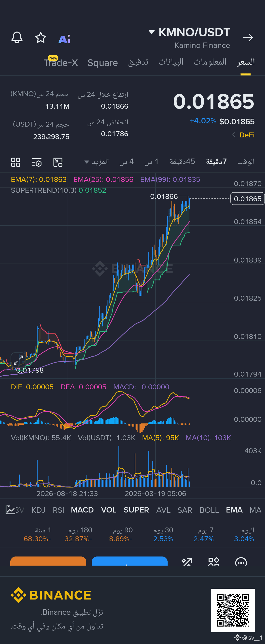Screen dimensions: 265x644
Task: Toggle the SAR indicator
Action: pos(185,510)
